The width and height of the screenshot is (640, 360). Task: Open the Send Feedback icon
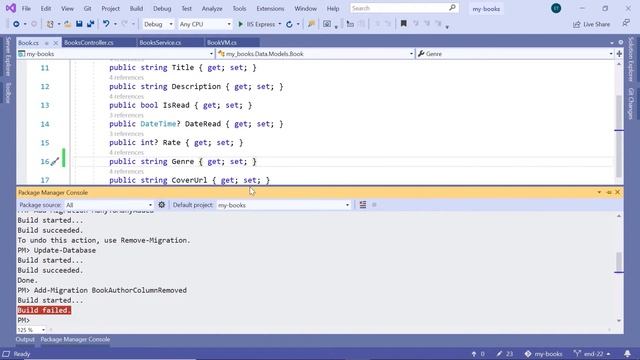[626, 24]
